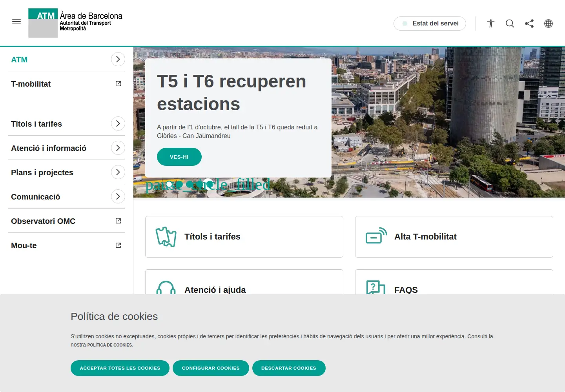Image resolution: width=565 pixels, height=392 pixels.
Task: Select Atenció i informació in the side menu
Action: pyautogui.click(x=49, y=148)
